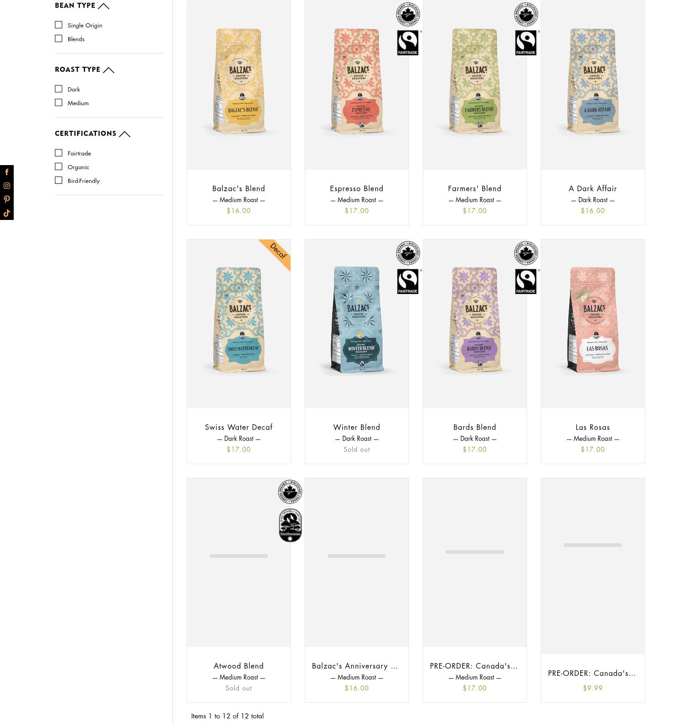Click Fairtrade badge on Espresso Blend
The height and width of the screenshot is (728, 700).
[409, 43]
